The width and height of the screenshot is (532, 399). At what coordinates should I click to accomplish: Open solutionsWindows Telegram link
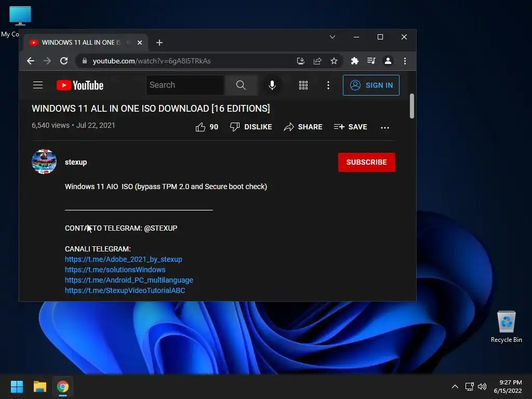tap(115, 270)
